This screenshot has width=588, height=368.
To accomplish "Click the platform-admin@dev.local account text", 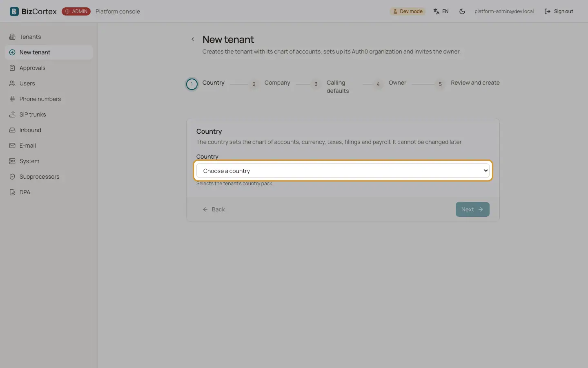I will coord(504,11).
